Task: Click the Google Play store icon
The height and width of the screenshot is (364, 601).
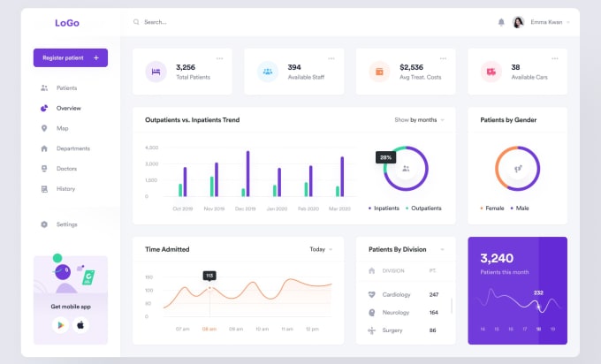Action: pyautogui.click(x=60, y=325)
